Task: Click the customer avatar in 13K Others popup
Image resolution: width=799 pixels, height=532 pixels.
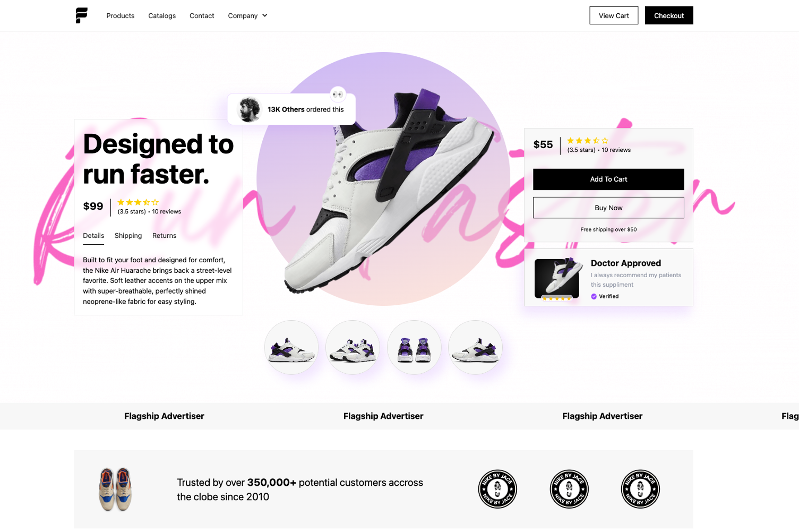Action: 248,109
